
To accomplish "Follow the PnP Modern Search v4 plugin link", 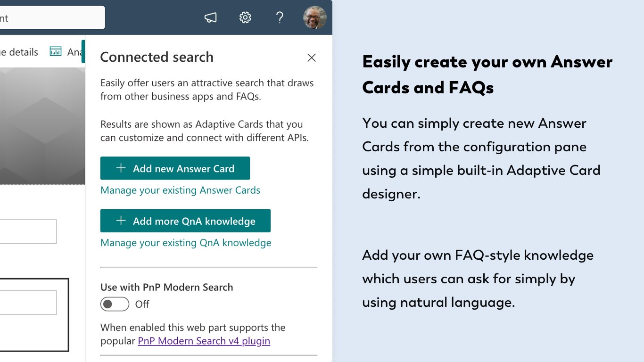I will [204, 341].
